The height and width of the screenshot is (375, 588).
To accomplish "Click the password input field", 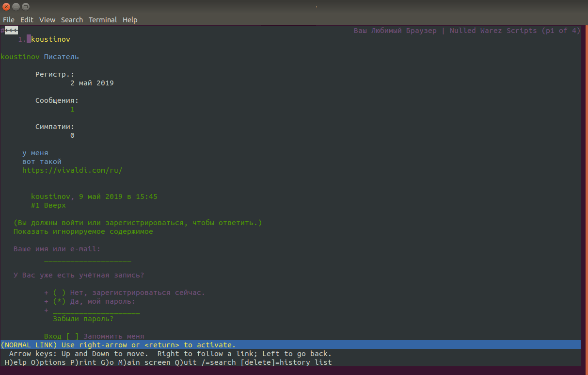I will pyautogui.click(x=96, y=310).
